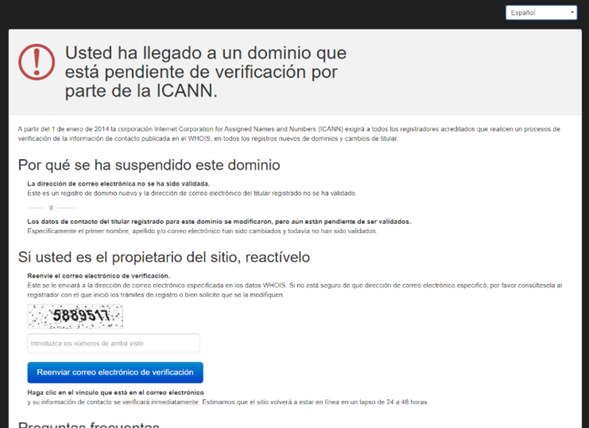Click the 'Si usted es el propietario' heading
The image size is (589, 428).
coord(164,257)
